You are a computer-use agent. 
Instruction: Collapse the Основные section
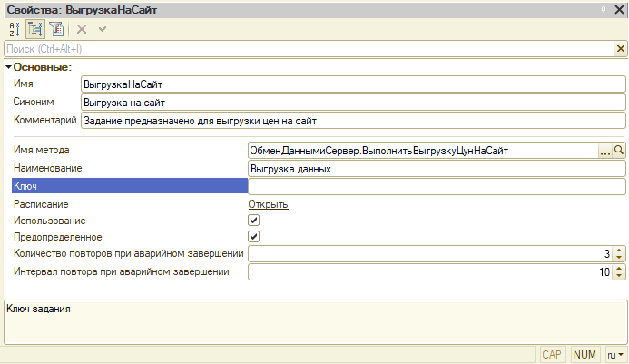(8, 67)
